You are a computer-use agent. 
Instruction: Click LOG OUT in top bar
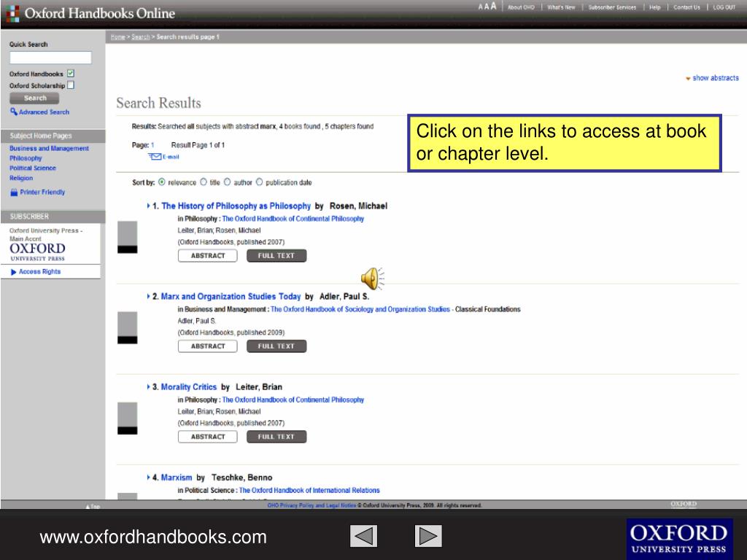tap(724, 7)
